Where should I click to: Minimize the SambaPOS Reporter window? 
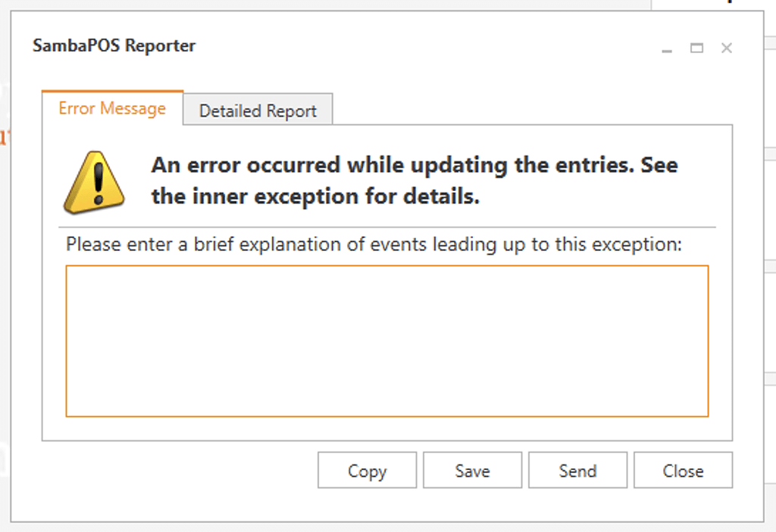click(667, 49)
